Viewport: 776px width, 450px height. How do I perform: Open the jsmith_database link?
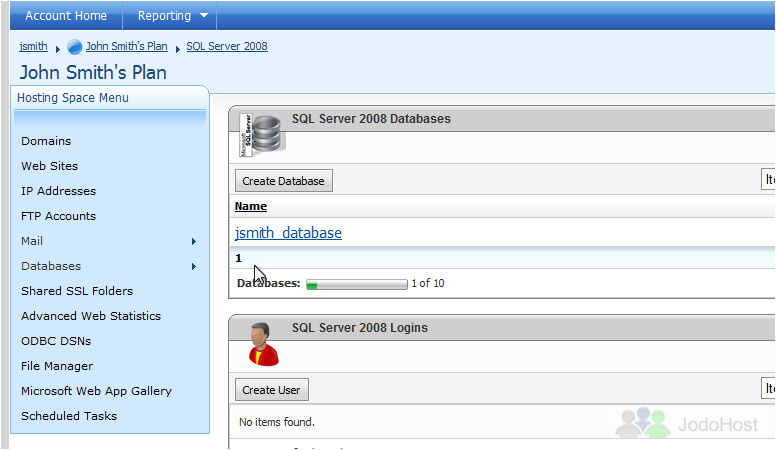[x=288, y=233]
